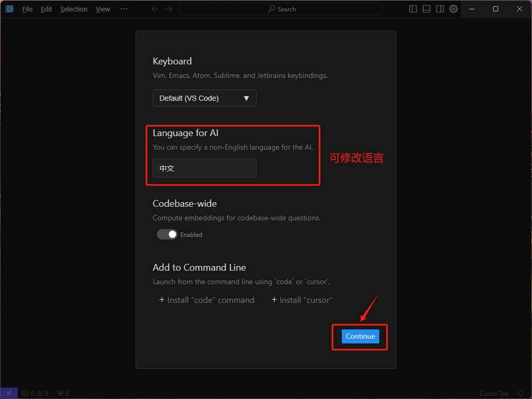Image resolution: width=532 pixels, height=399 pixels.
Task: Click the Codebase-wide heading
Action: [x=184, y=204]
